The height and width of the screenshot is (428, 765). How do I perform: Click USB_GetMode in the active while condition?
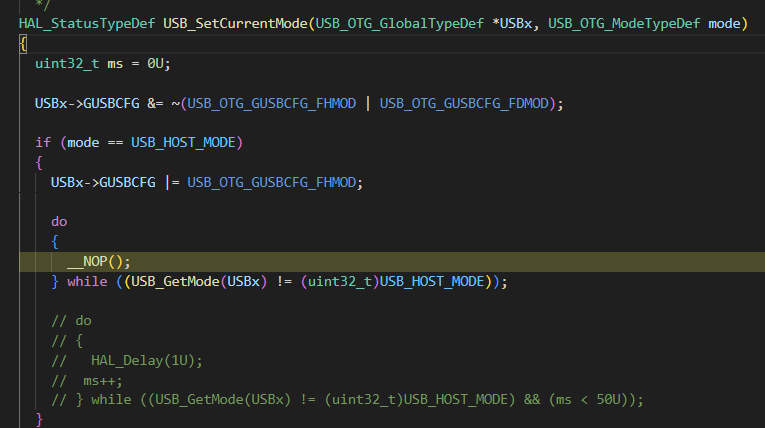tap(175, 282)
